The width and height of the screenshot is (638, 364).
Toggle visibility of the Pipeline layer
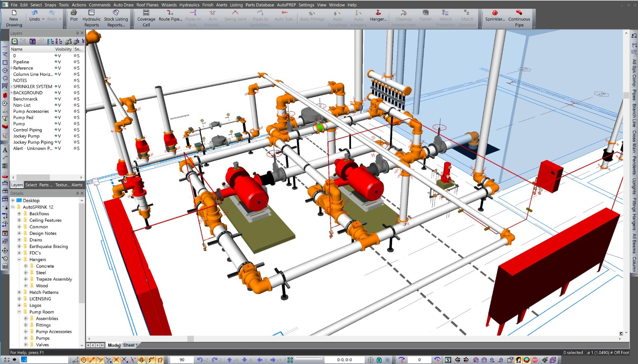57,62
